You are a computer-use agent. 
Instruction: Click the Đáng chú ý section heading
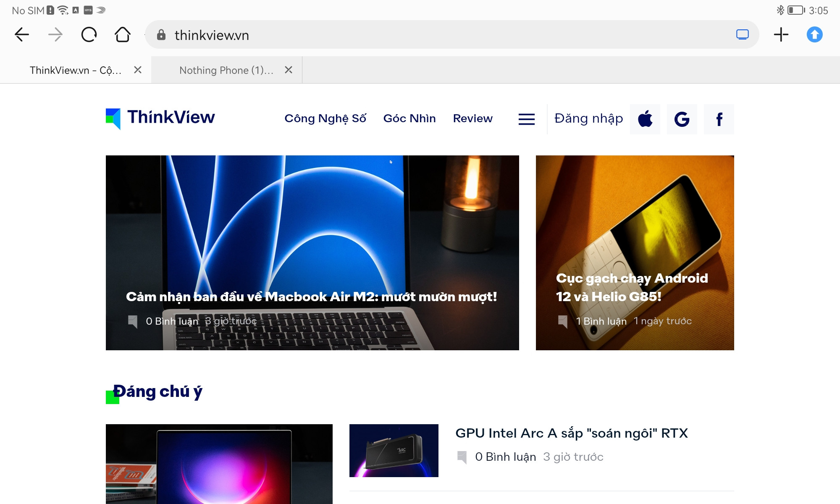coord(158,391)
